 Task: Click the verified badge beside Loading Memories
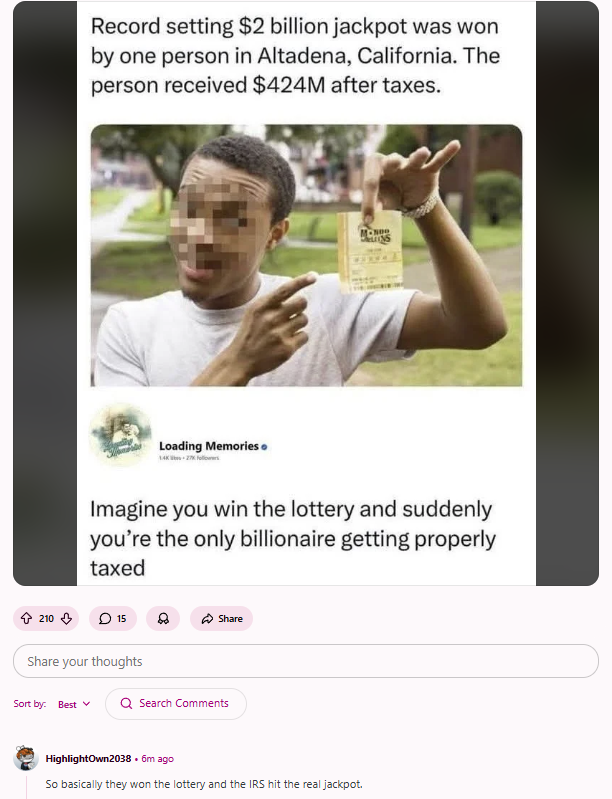click(x=264, y=447)
